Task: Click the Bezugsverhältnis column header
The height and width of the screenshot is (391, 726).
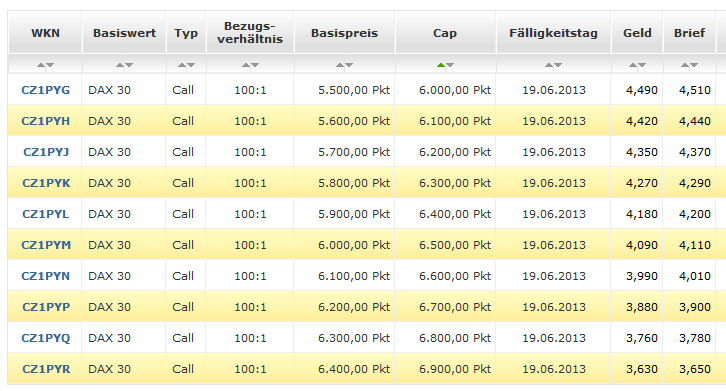Action: pyautogui.click(x=250, y=33)
